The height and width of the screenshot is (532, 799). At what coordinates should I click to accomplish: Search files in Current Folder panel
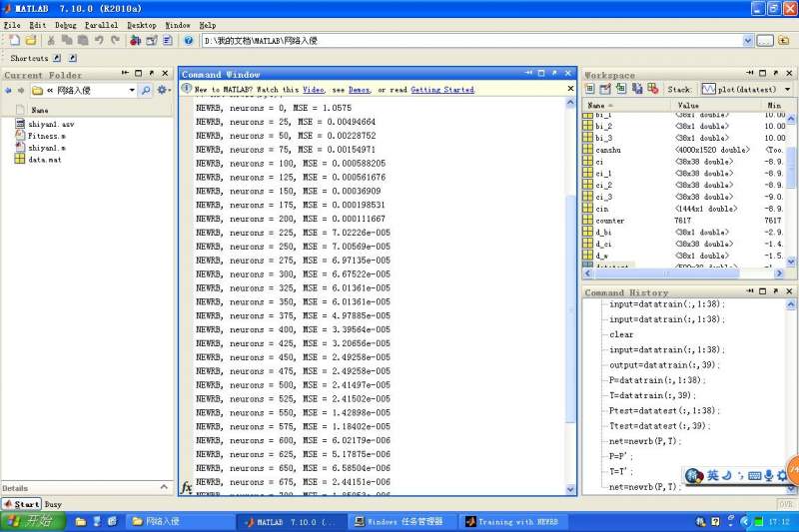click(x=146, y=91)
